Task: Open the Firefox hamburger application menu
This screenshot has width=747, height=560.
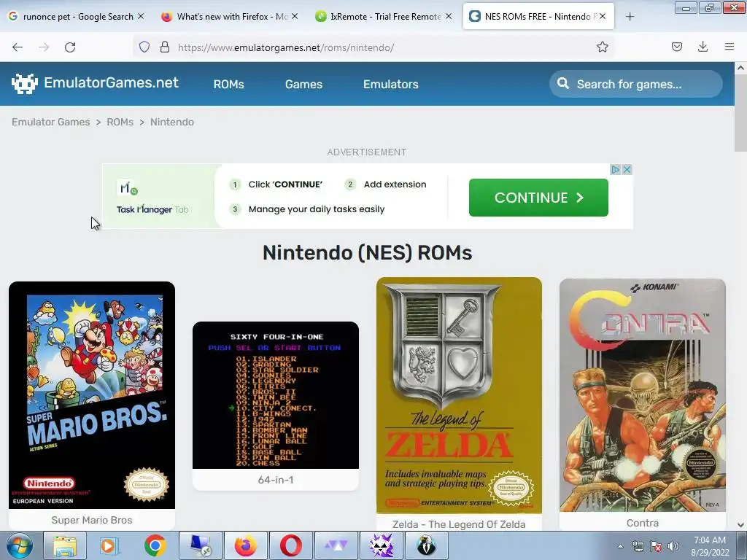Action: [729, 47]
